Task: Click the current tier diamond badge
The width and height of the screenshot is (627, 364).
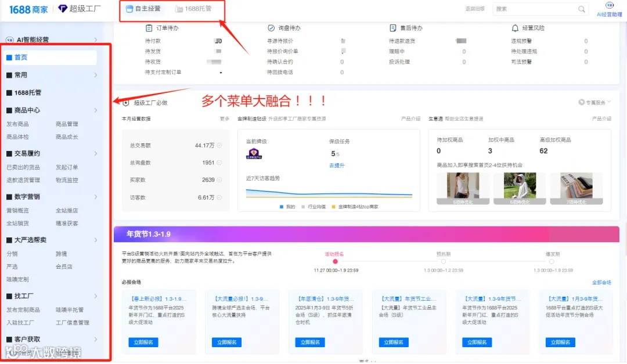Action: point(254,153)
